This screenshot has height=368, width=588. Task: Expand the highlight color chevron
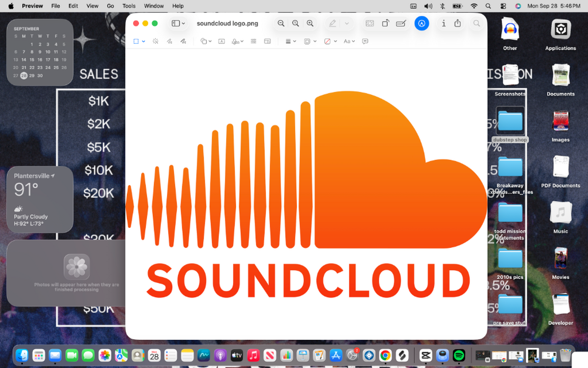pyautogui.click(x=347, y=23)
